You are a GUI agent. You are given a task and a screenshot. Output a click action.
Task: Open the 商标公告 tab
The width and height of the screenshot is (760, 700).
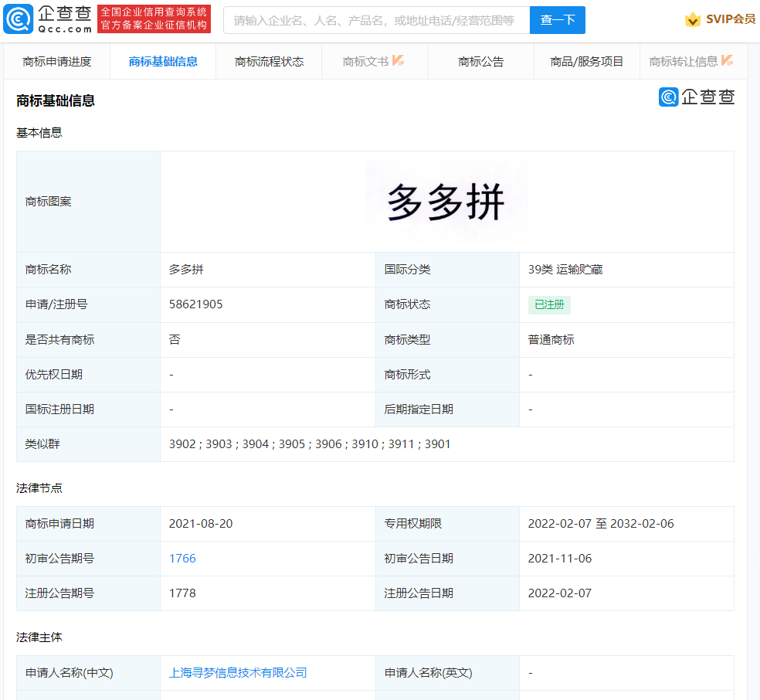(x=481, y=61)
